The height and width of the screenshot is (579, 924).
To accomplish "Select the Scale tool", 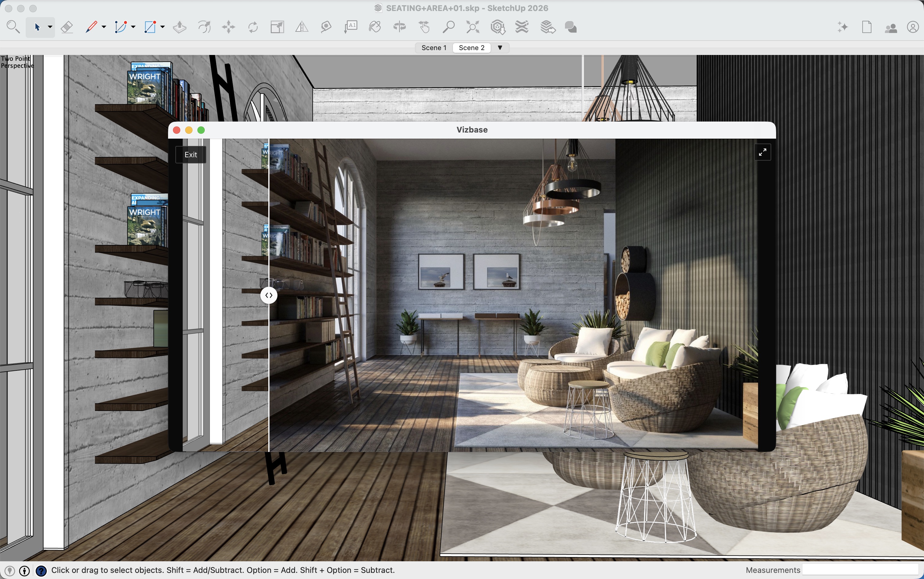I will pos(277,27).
